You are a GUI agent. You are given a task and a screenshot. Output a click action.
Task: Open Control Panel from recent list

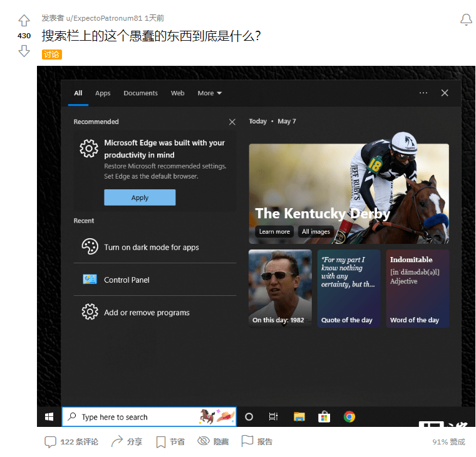coord(155,280)
